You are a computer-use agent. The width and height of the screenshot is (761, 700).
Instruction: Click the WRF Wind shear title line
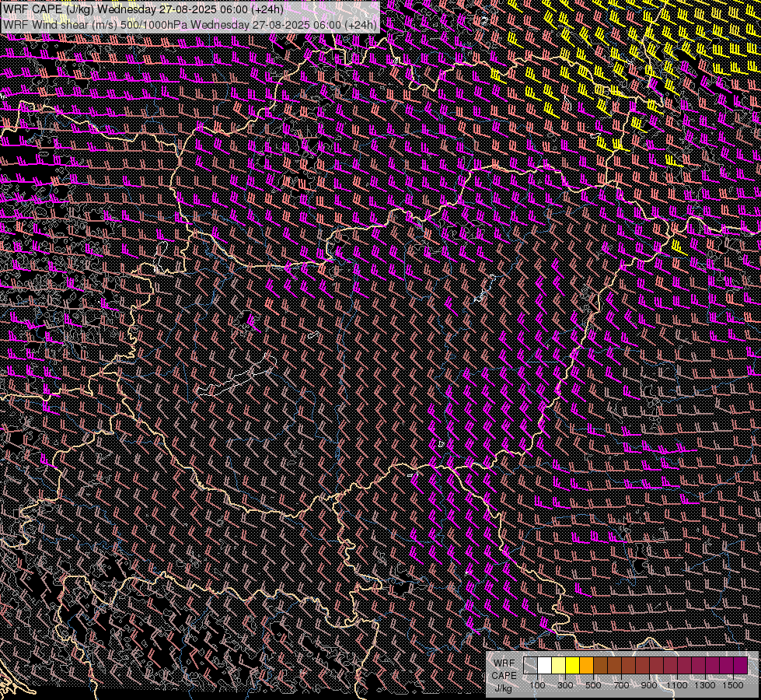coord(190,24)
